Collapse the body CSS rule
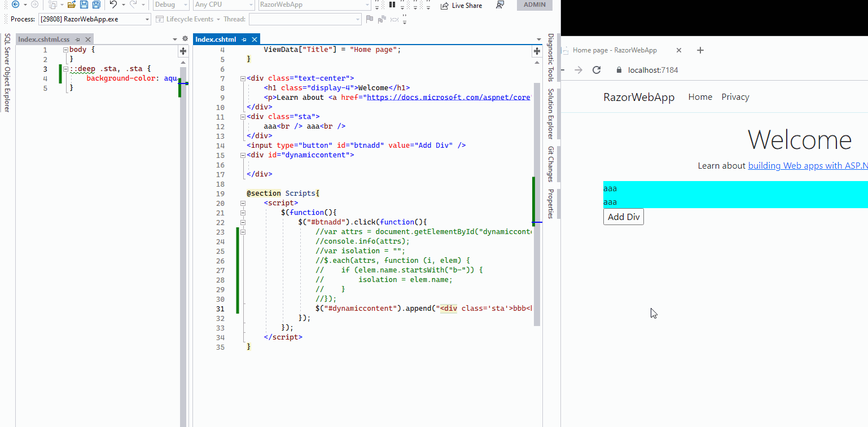Image resolution: width=868 pixels, height=427 pixels. point(65,50)
